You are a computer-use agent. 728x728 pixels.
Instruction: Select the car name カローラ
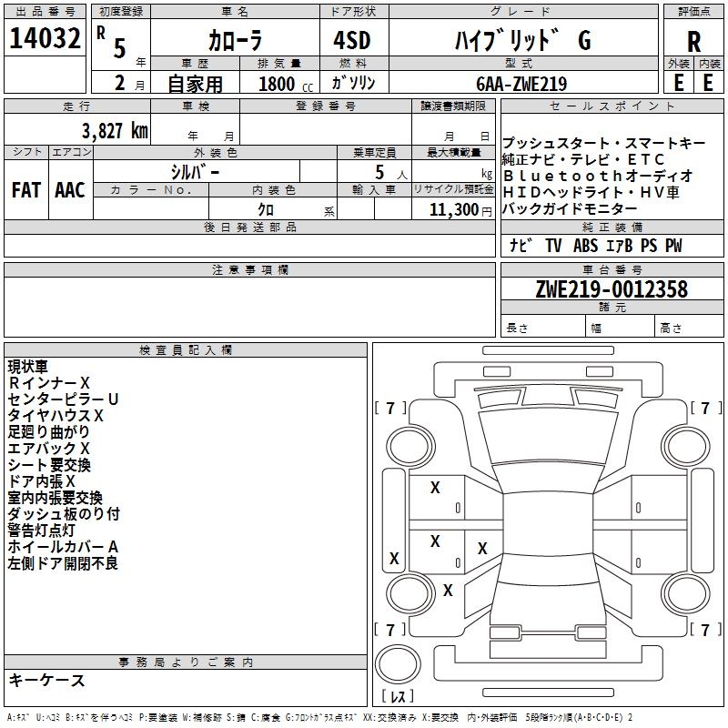pyautogui.click(x=235, y=40)
